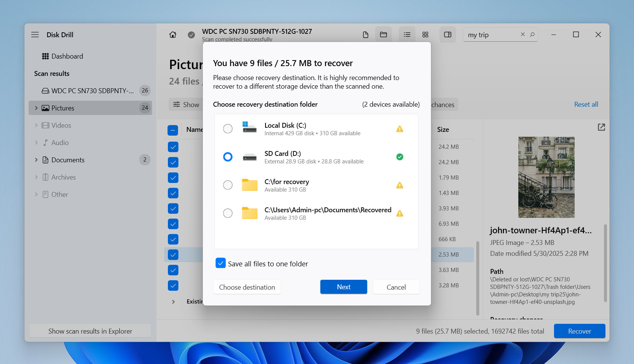Screen dimensions: 634x364
Task: Select grid view layout icon
Action: (425, 35)
